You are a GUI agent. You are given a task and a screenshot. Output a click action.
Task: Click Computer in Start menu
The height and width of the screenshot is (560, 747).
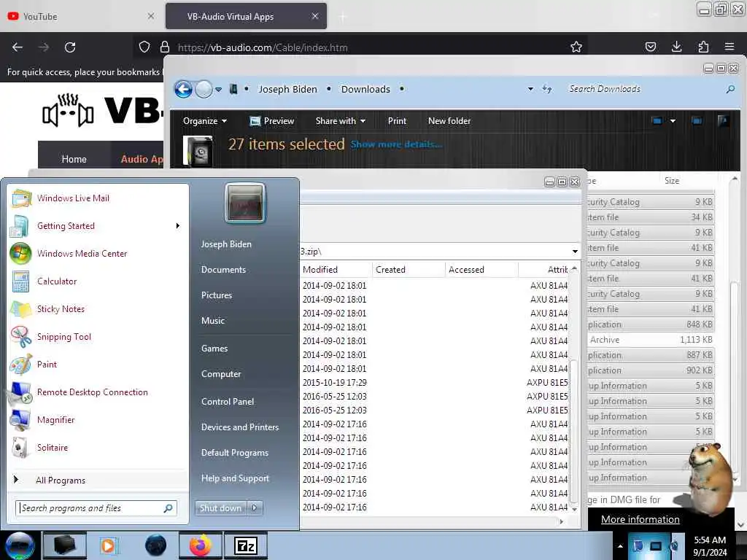[x=220, y=374]
